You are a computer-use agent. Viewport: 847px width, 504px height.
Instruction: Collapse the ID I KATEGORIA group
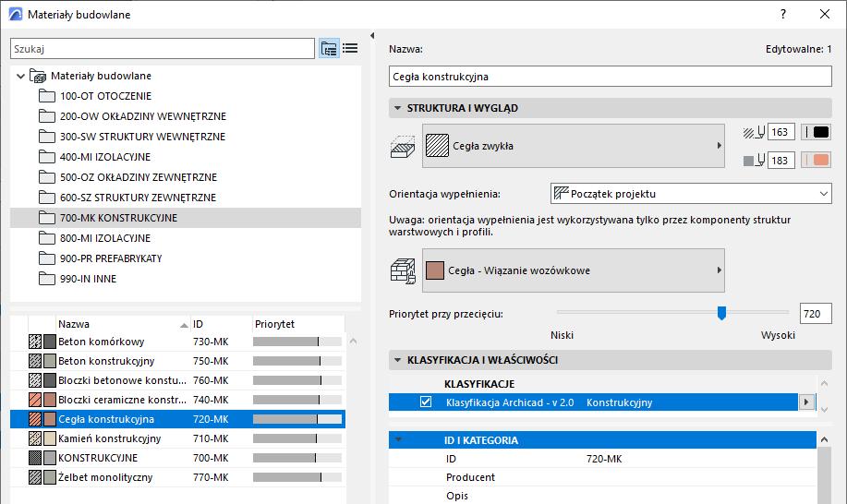pos(398,439)
